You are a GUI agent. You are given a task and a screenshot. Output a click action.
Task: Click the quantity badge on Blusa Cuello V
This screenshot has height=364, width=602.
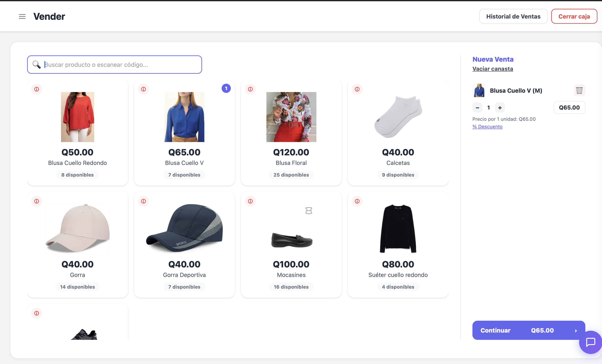click(x=226, y=88)
